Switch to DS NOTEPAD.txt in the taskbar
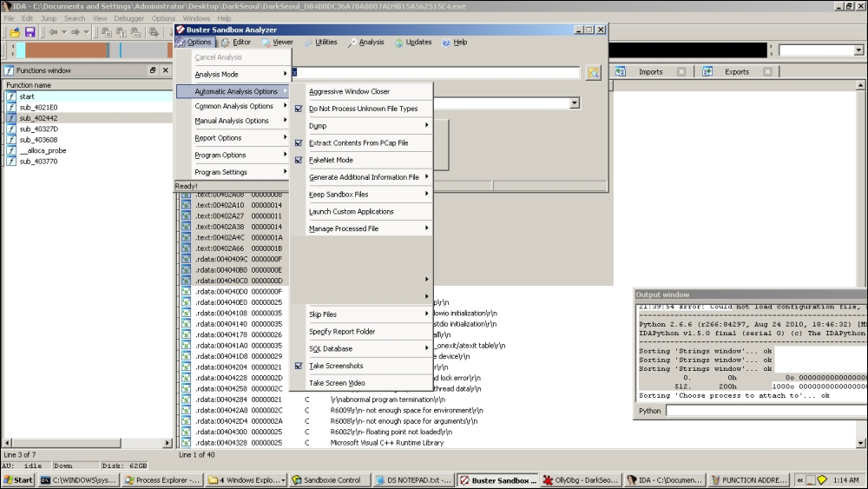This screenshot has width=868, height=489. point(414,480)
